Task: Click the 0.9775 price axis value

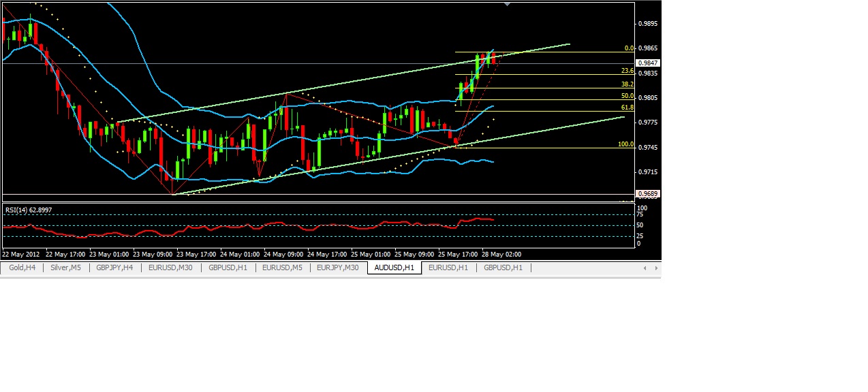Action: coord(648,122)
